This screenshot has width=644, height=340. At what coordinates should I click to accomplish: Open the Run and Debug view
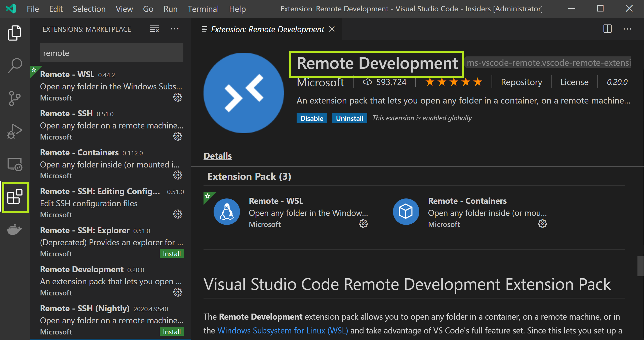15,131
